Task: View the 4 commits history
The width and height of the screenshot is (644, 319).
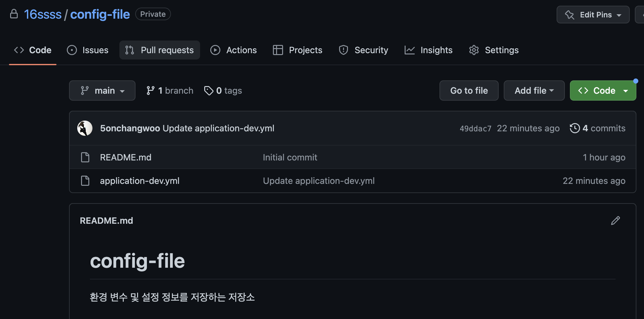Action: pyautogui.click(x=597, y=128)
